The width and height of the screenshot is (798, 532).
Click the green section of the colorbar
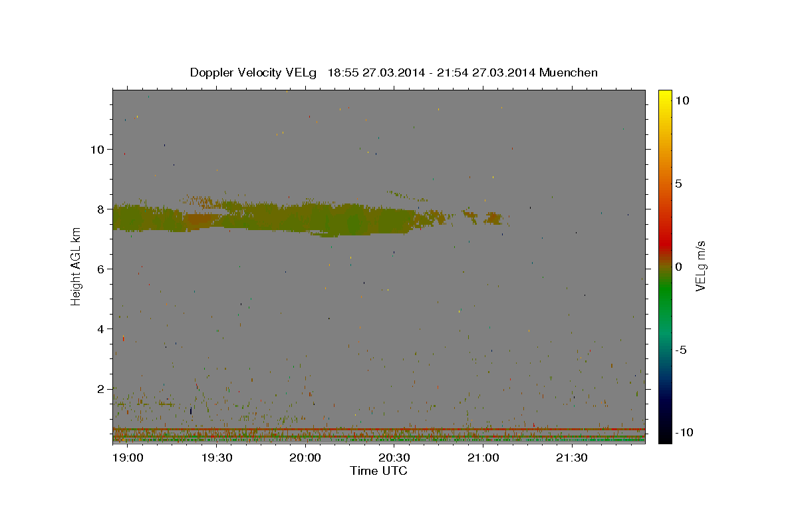pos(664,293)
